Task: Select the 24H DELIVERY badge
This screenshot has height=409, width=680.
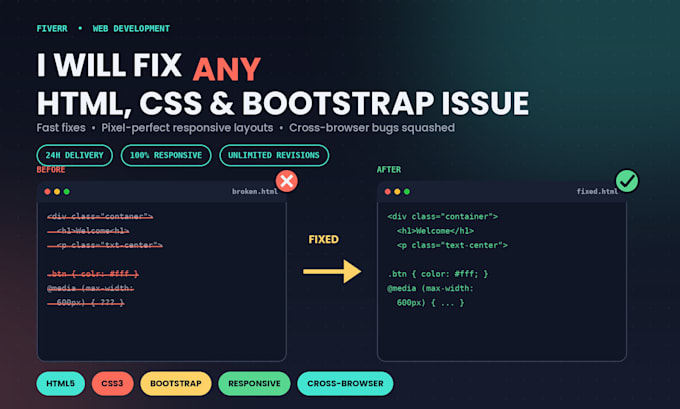Action: (x=75, y=155)
